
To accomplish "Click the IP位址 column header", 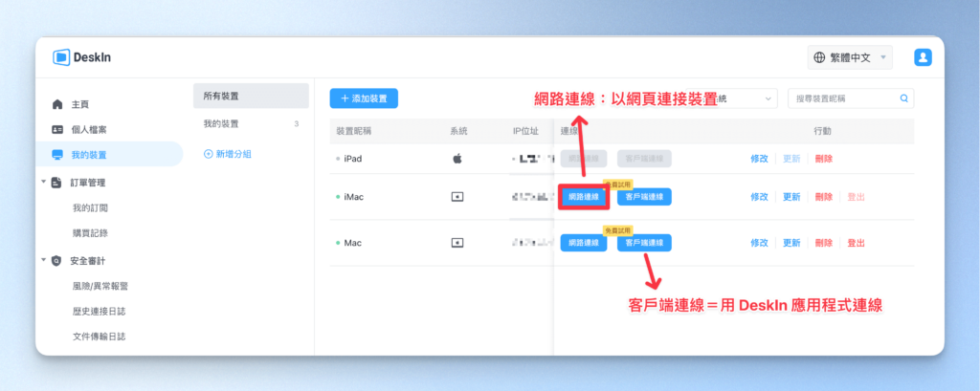I will [525, 131].
